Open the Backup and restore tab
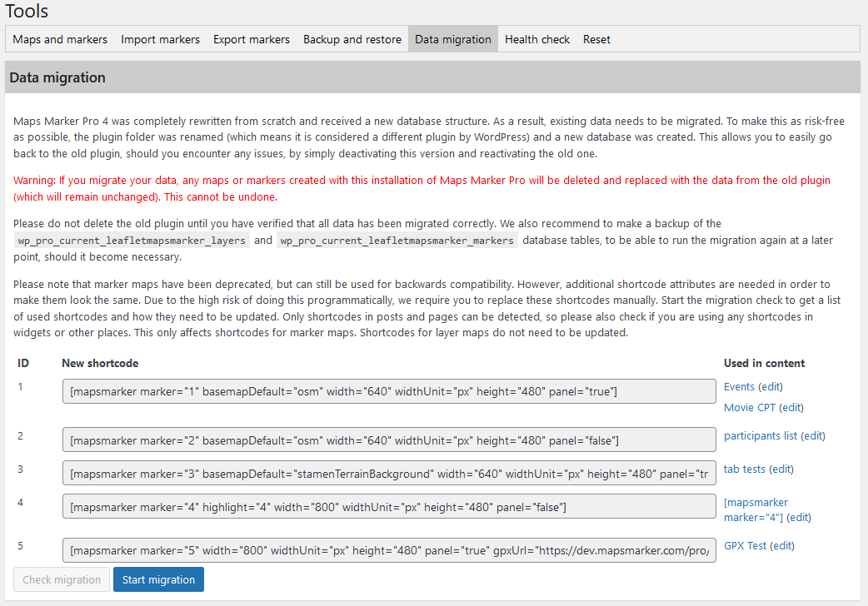The width and height of the screenshot is (868, 606). [352, 39]
